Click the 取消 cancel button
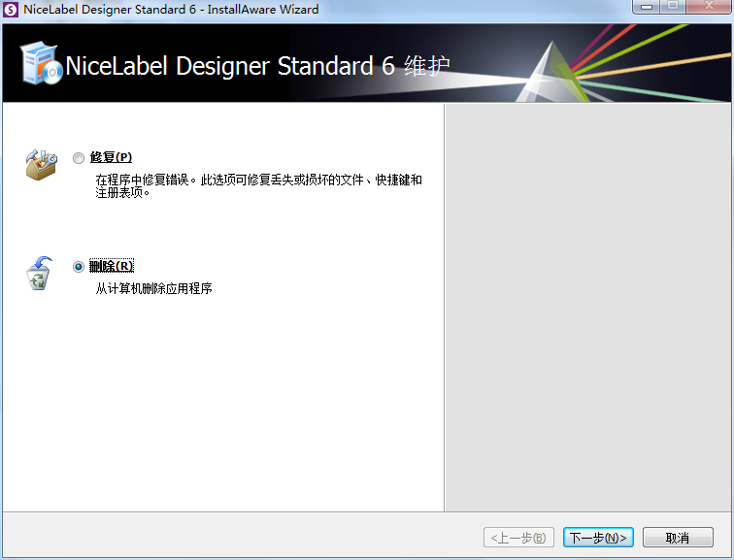The image size is (734, 560). point(678,538)
